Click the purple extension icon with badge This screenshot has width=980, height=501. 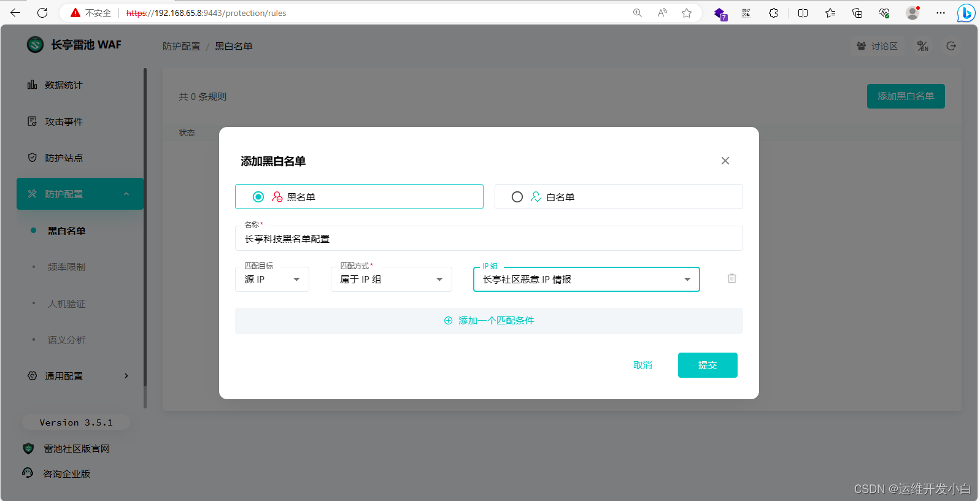[x=720, y=13]
